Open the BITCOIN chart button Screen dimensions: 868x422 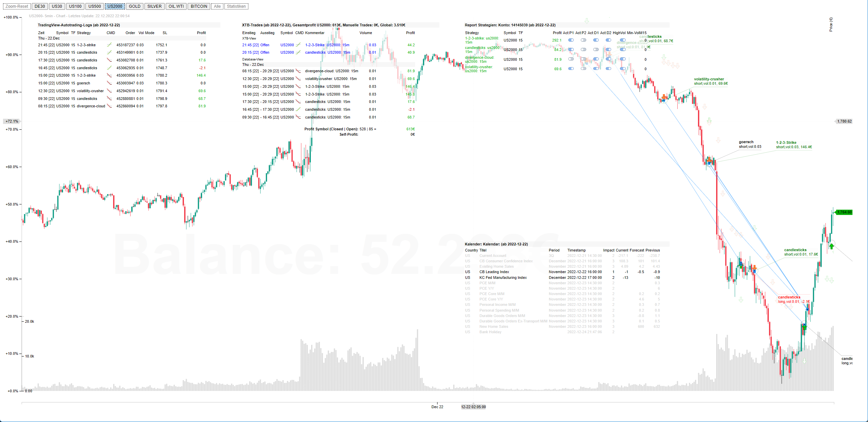[x=199, y=6]
